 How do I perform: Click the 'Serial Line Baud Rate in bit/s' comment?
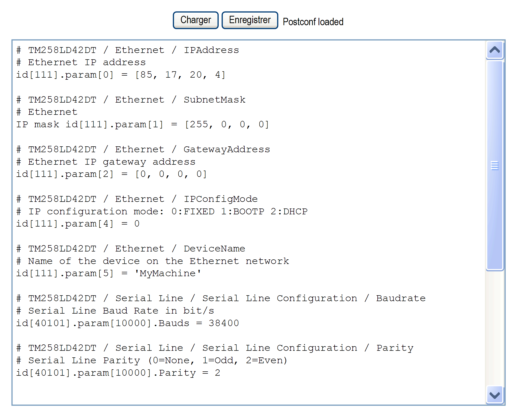[x=115, y=311]
